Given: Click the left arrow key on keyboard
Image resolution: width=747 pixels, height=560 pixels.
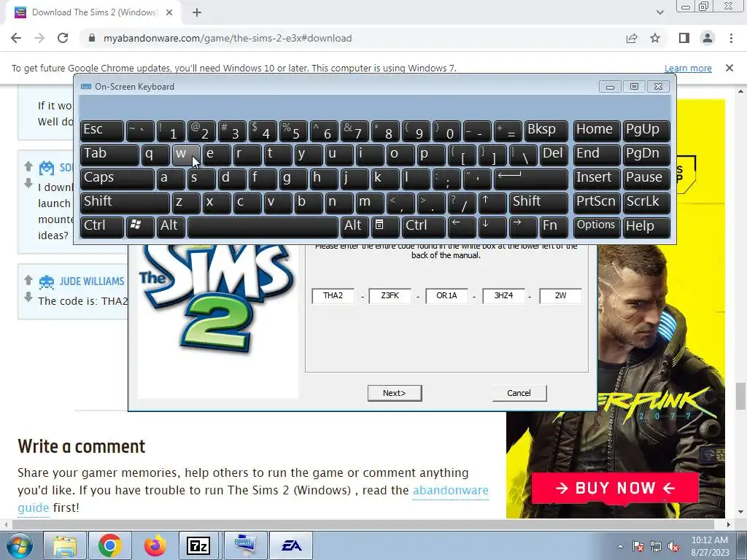Looking at the screenshot, I should (462, 227).
